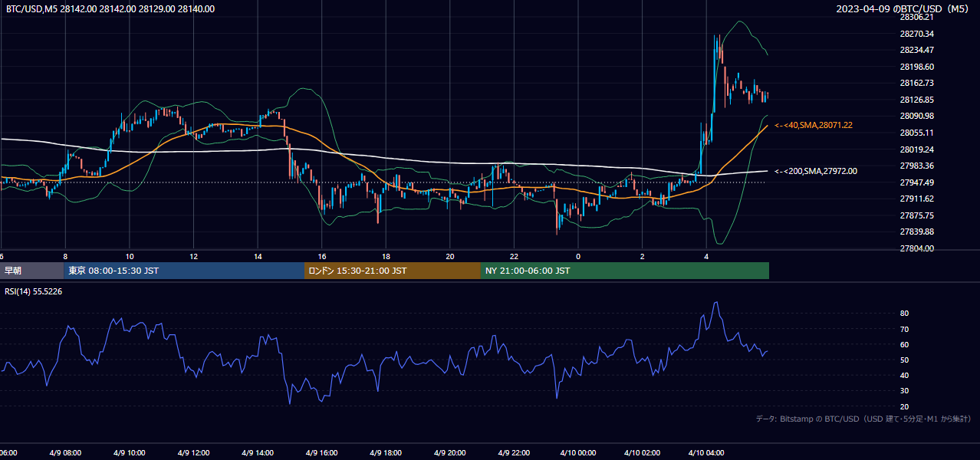Click the 27804.00 price axis label

(x=916, y=248)
